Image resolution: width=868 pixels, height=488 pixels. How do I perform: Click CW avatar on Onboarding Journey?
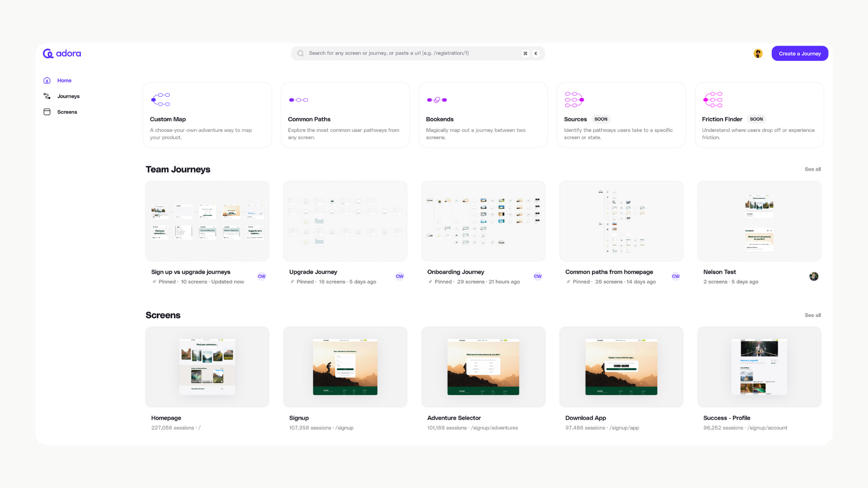click(x=538, y=277)
